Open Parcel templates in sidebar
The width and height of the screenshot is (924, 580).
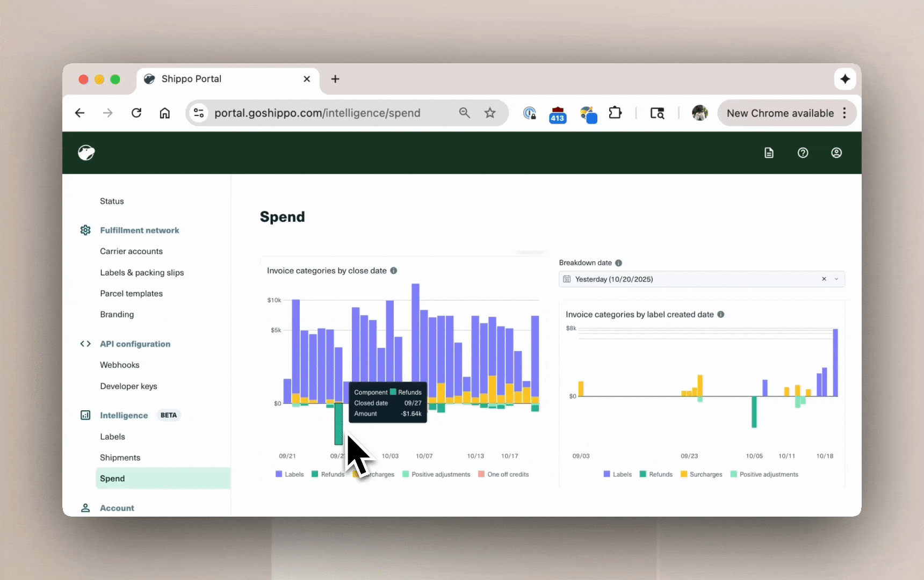coord(131,294)
